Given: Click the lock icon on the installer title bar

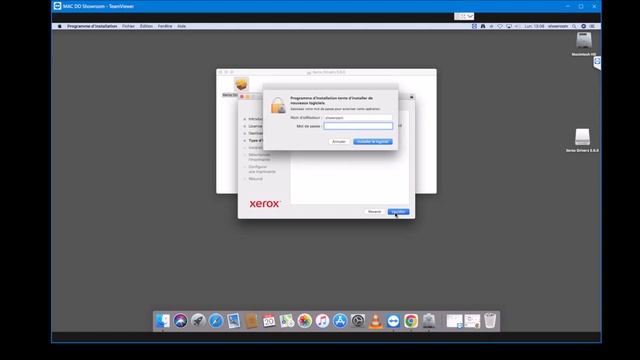Looking at the screenshot, I should click(x=411, y=97).
